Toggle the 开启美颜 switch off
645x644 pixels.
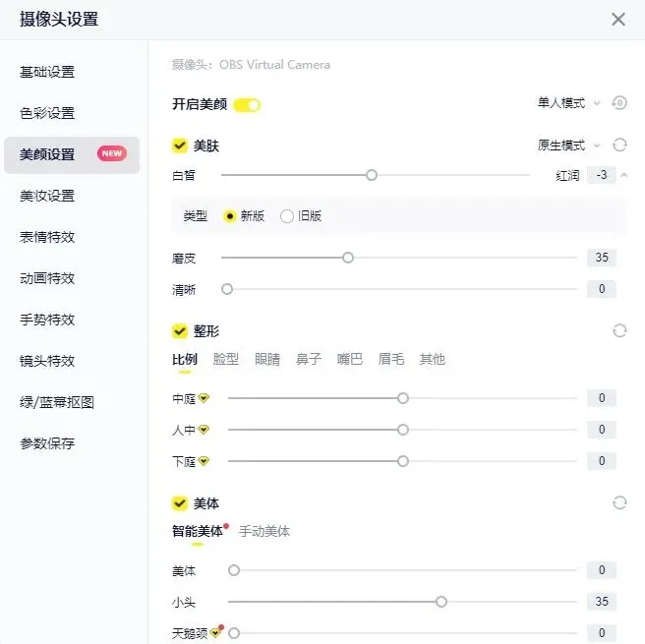[247, 105]
